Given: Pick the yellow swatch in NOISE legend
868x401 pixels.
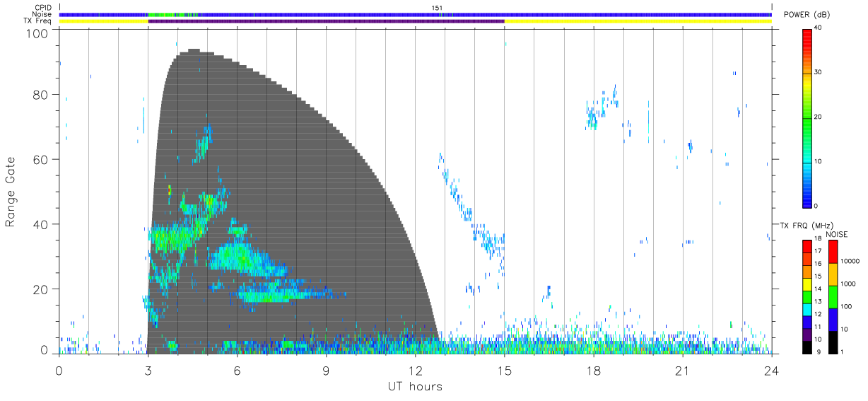Looking at the screenshot, I should click(x=833, y=274).
